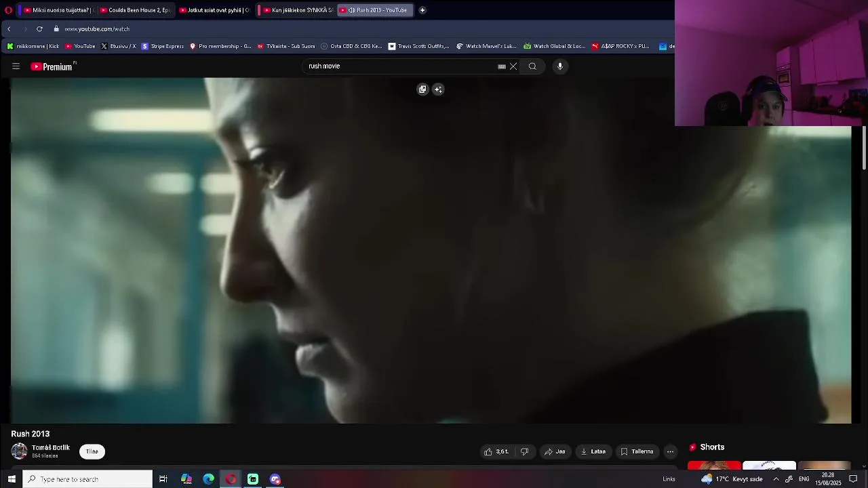Image resolution: width=868 pixels, height=488 pixels.
Task: Open Tomáš Botlík channel avatar
Action: click(19, 451)
